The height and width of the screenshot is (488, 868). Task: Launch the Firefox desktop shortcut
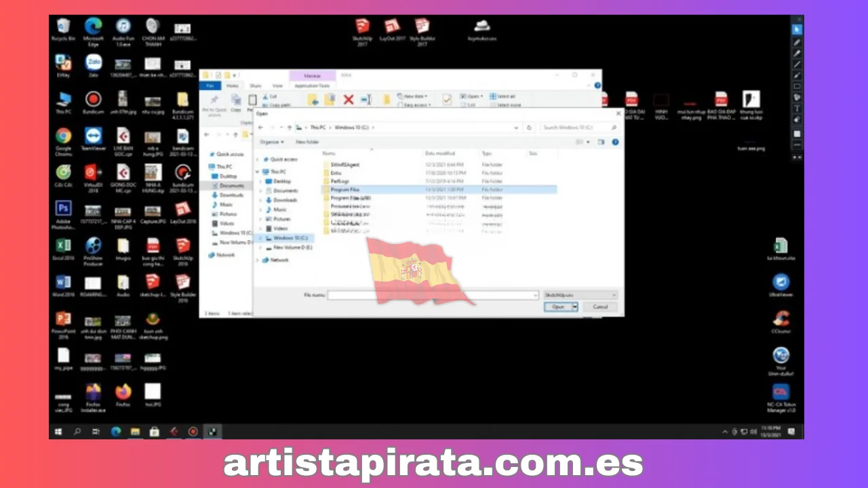pyautogui.click(x=123, y=396)
